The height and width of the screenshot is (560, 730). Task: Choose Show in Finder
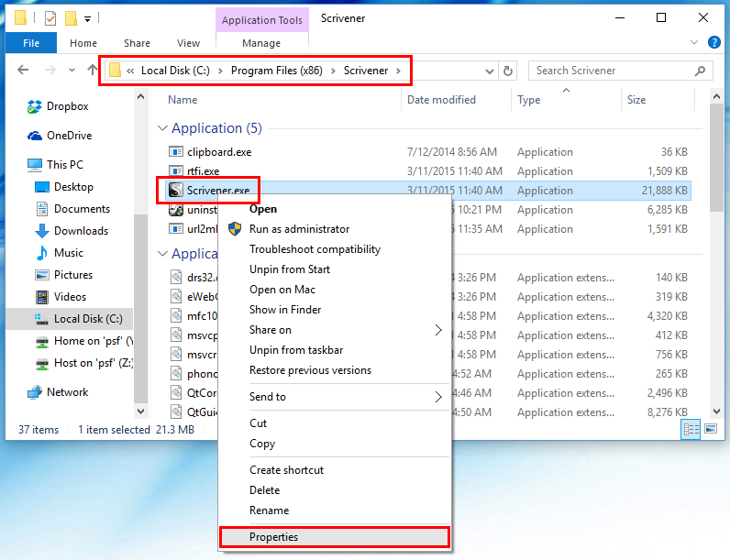(x=285, y=310)
